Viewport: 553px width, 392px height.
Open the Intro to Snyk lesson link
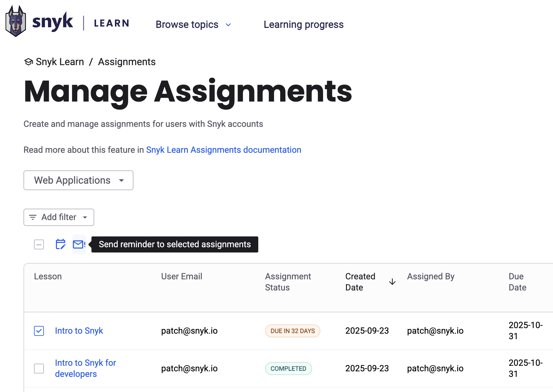coord(79,331)
